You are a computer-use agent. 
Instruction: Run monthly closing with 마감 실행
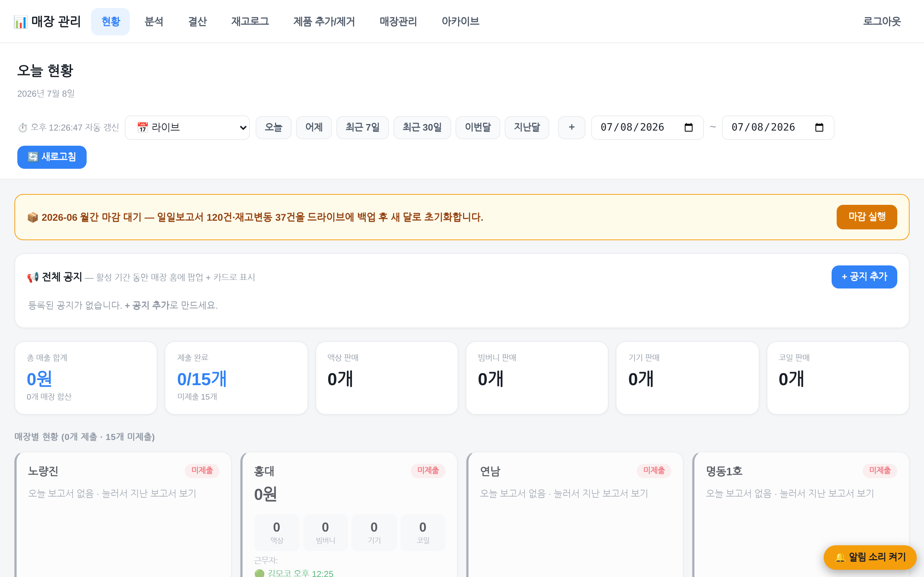point(867,217)
